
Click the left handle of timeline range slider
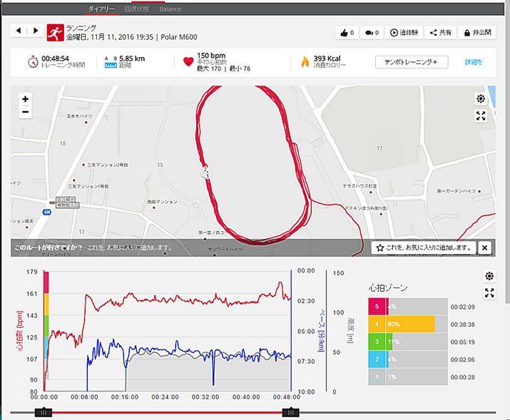[44, 411]
